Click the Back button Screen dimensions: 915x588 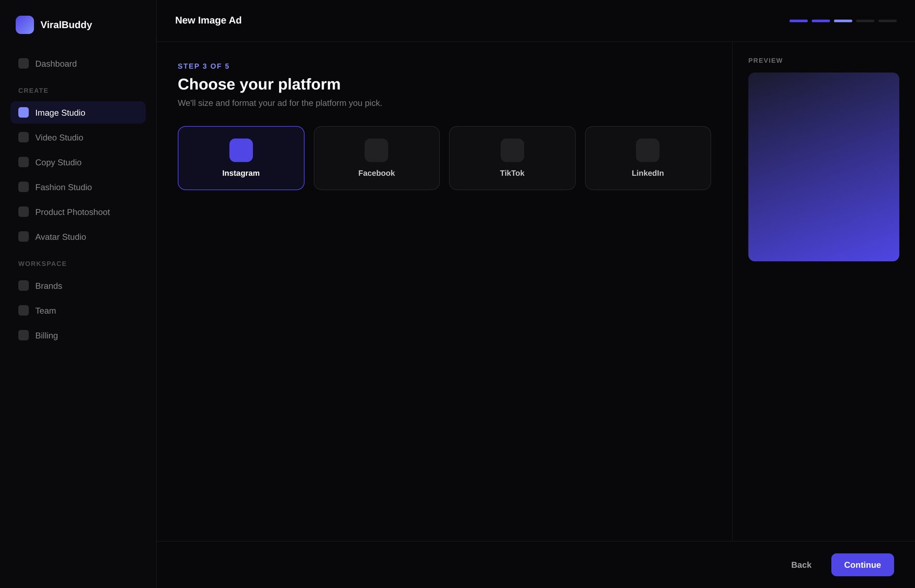(x=801, y=565)
